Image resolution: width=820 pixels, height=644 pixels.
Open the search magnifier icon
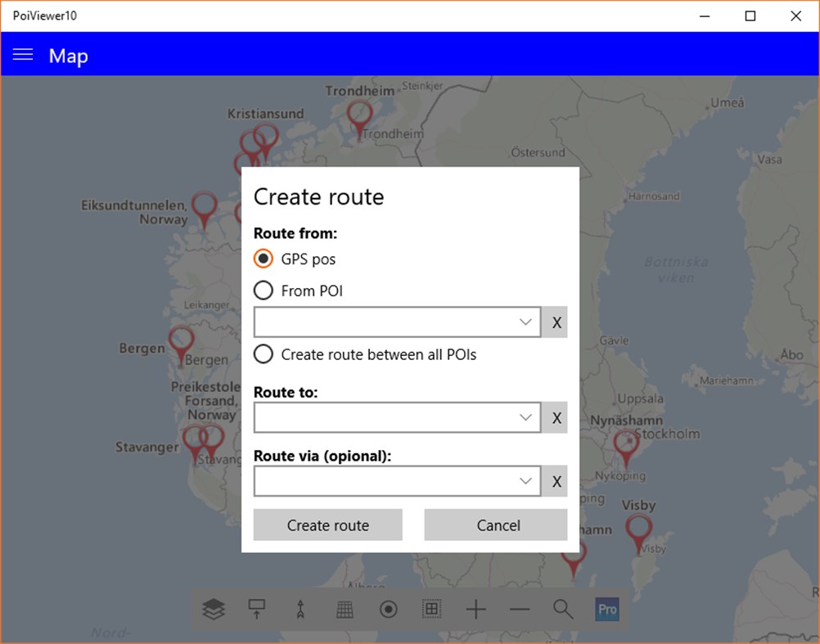point(562,609)
